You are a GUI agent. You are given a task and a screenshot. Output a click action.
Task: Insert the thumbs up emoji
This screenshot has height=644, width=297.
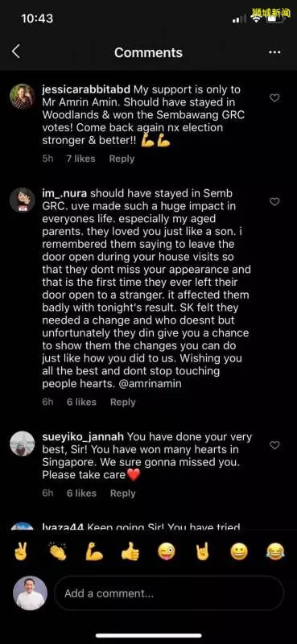coord(130,551)
